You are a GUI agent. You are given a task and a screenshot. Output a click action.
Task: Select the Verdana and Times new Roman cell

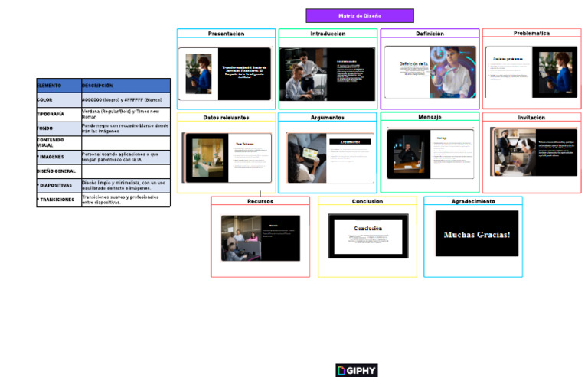pyautogui.click(x=126, y=114)
